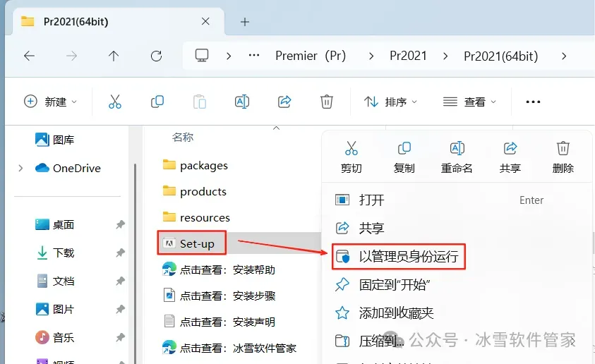Choose 以管理员身份运行
The width and height of the screenshot is (595, 364).
coord(457,256)
